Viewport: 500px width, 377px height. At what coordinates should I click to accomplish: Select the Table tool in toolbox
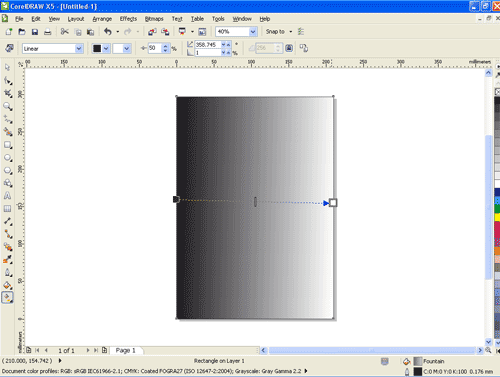coord(7,209)
